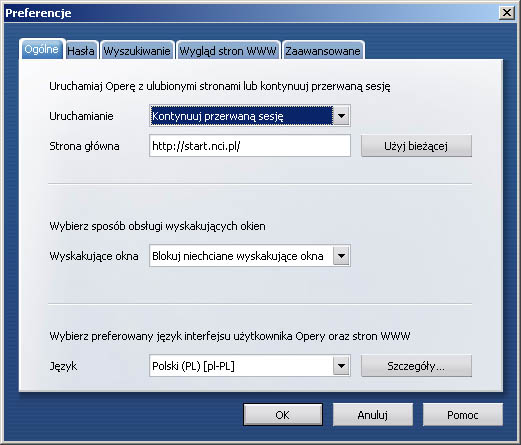
Task: Expand the Uruchamianie dropdown arrow
Action: coord(341,116)
